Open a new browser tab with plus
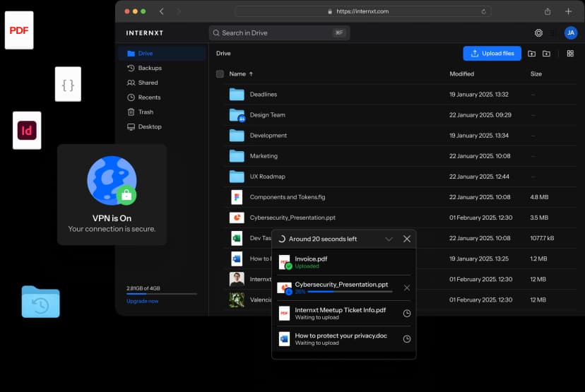Image resolution: width=585 pixels, height=392 pixels. pos(568,11)
